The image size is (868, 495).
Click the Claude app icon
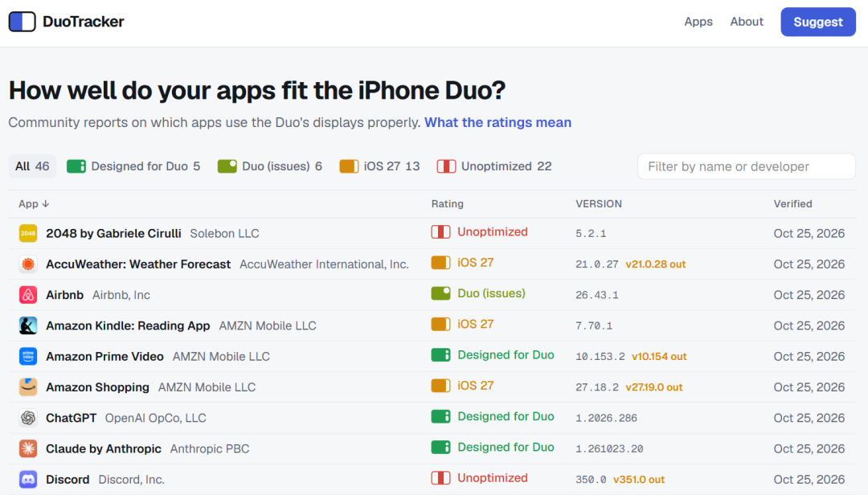(x=28, y=448)
